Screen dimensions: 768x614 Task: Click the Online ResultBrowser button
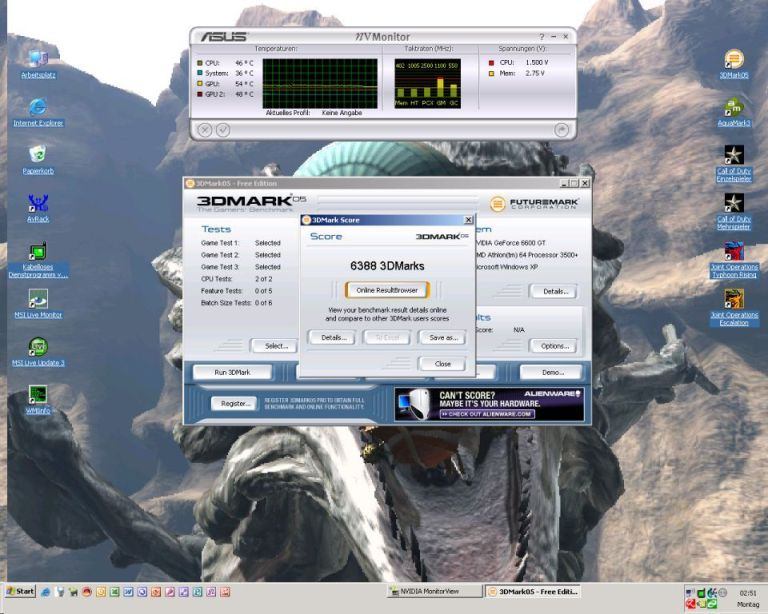387,290
